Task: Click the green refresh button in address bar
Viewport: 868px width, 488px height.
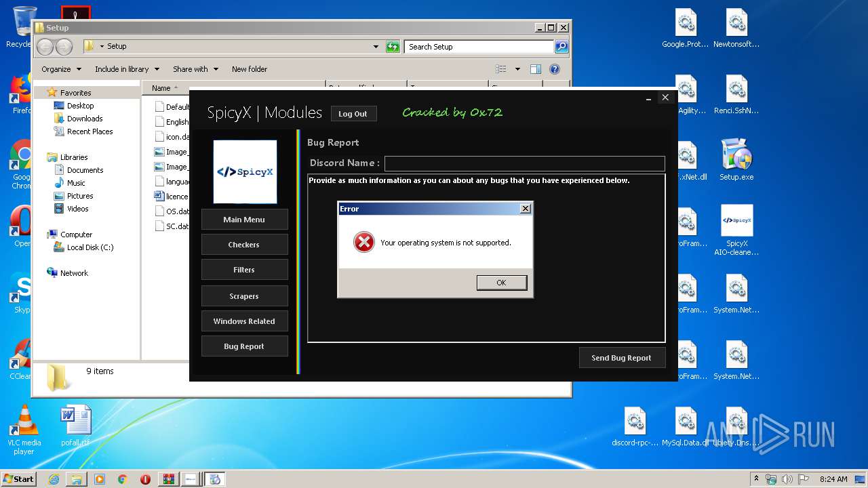Action: [393, 47]
